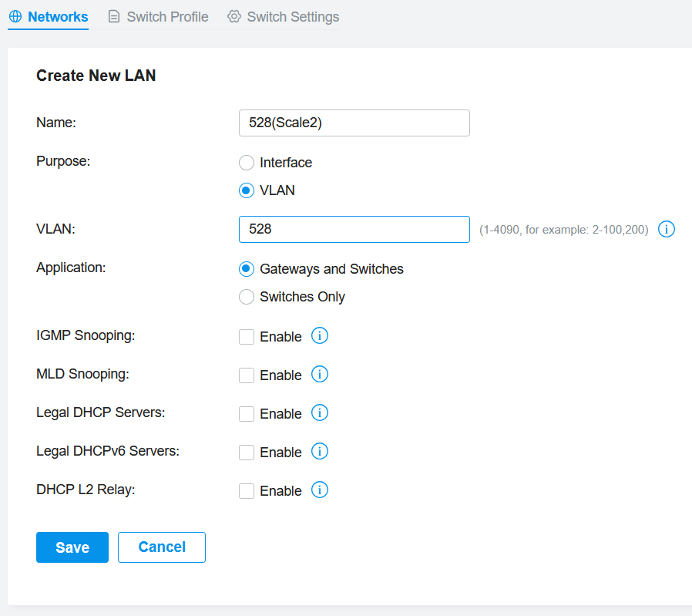Tick the Legal DHCP Servers checkbox

(247, 414)
